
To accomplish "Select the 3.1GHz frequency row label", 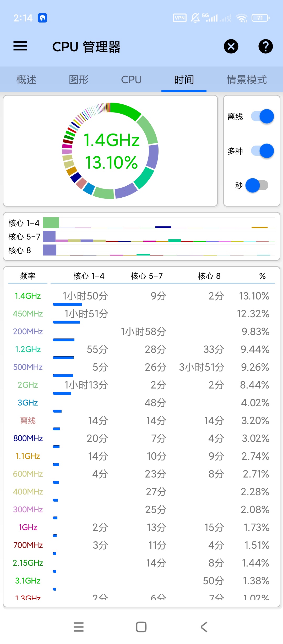I will coord(28,581).
